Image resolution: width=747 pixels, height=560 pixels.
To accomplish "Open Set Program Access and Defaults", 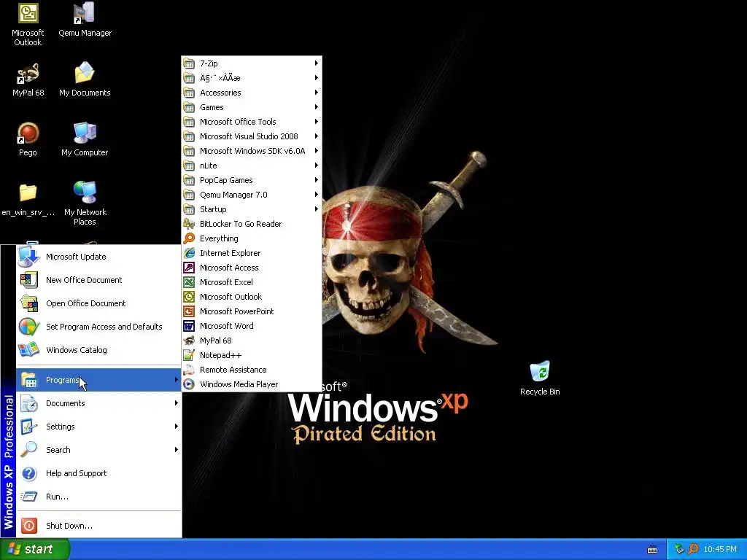I will click(x=98, y=327).
